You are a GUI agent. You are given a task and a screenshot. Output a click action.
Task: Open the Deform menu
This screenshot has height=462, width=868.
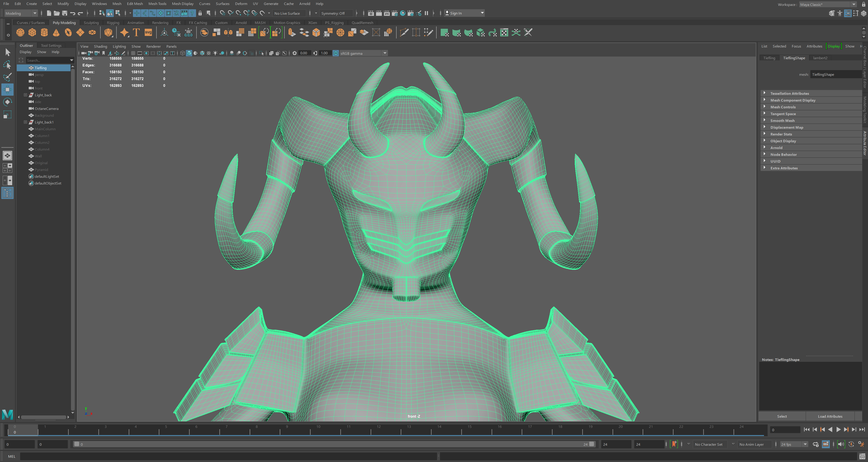(x=241, y=4)
